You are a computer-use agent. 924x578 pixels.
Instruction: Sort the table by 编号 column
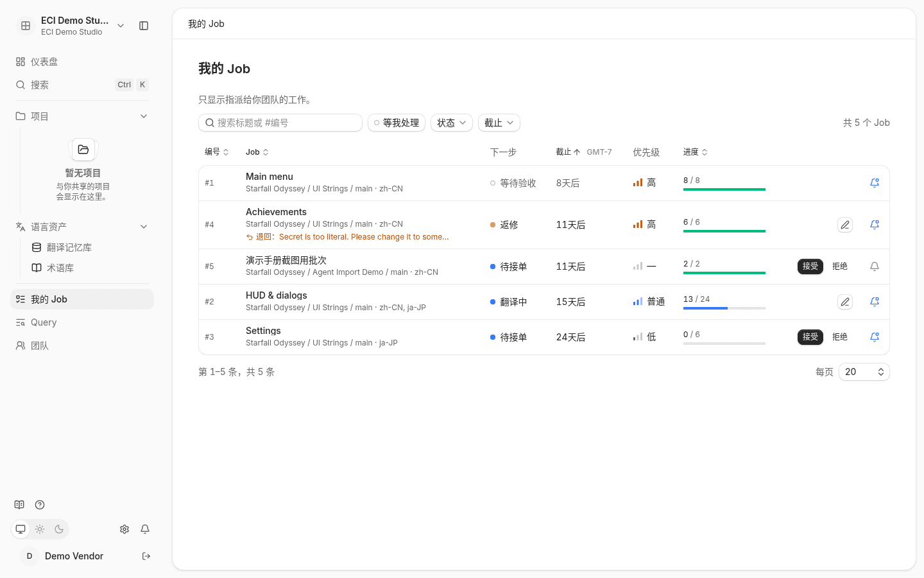point(217,152)
